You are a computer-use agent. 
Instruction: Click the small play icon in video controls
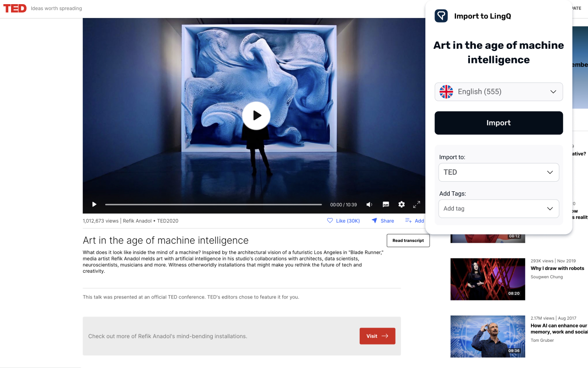(94, 204)
